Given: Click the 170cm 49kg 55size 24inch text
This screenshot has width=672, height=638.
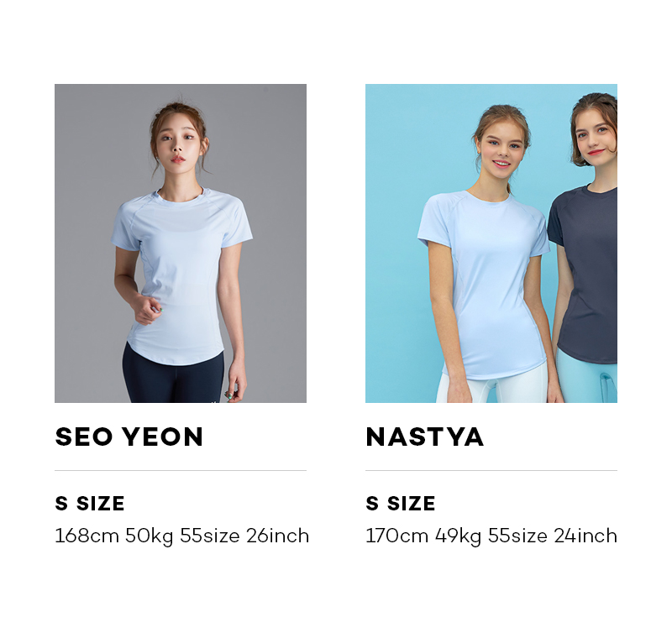Looking at the screenshot, I should 491,536.
